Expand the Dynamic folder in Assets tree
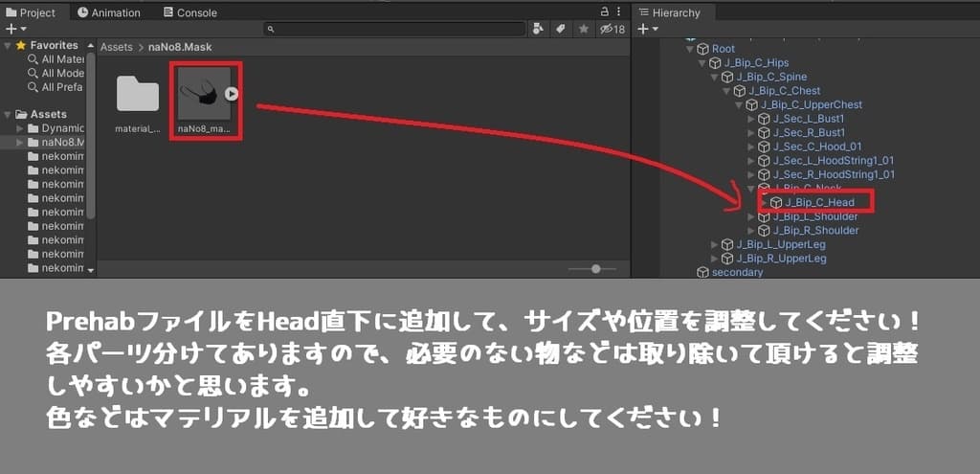The width and height of the screenshot is (980, 474). point(20,128)
